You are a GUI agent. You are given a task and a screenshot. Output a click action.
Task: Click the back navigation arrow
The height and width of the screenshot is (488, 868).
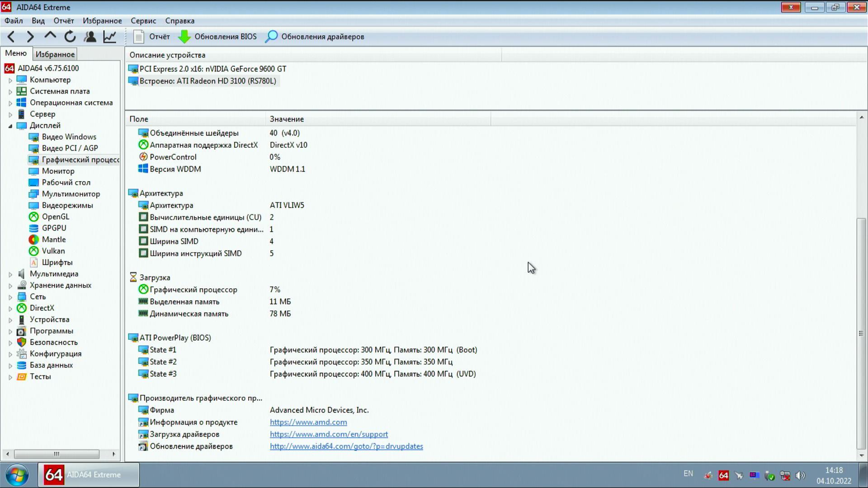(x=11, y=37)
